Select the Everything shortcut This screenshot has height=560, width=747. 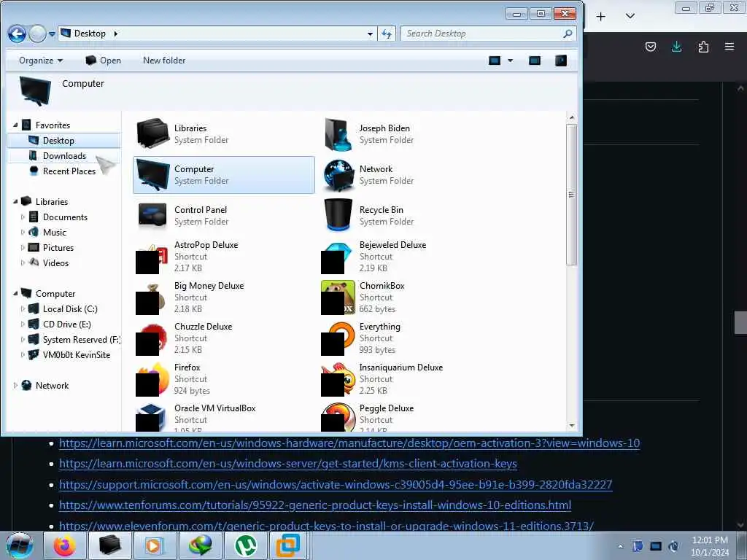[x=409, y=338]
